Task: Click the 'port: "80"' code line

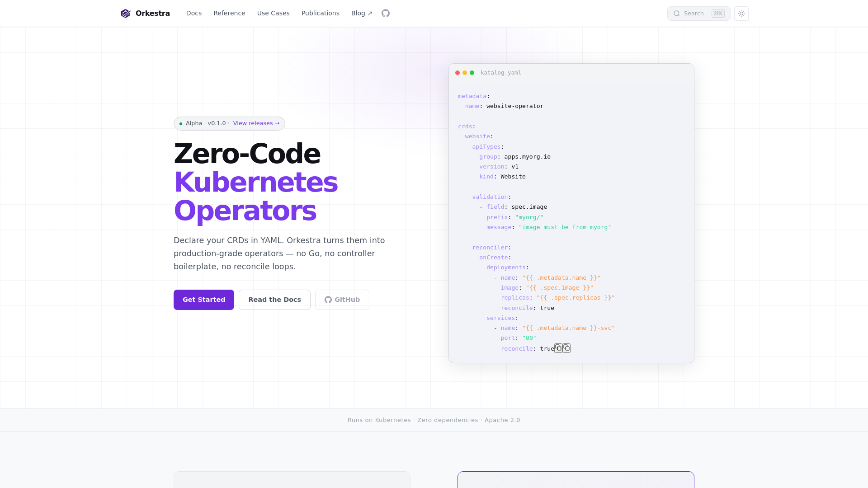Action: [519, 338]
